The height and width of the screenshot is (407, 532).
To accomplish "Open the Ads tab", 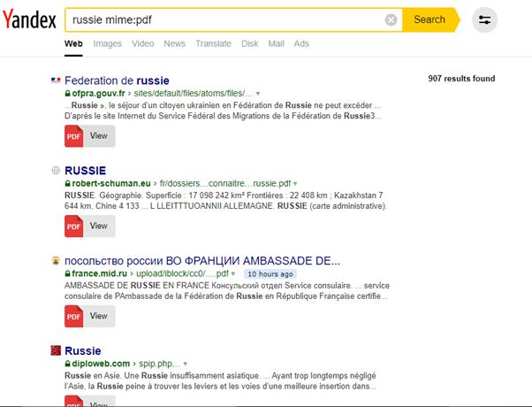I will tap(301, 44).
